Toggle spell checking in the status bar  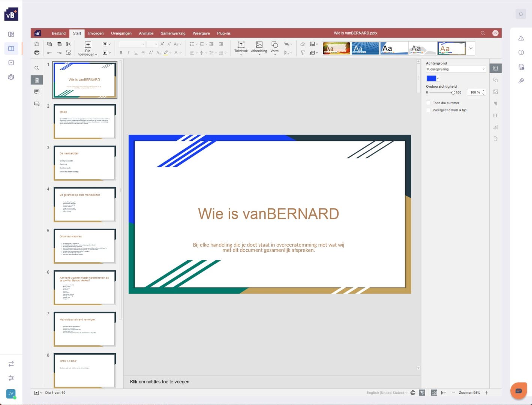point(422,393)
